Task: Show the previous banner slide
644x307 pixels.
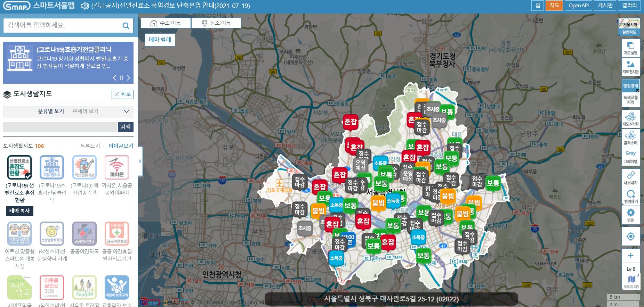Action: click(114, 78)
